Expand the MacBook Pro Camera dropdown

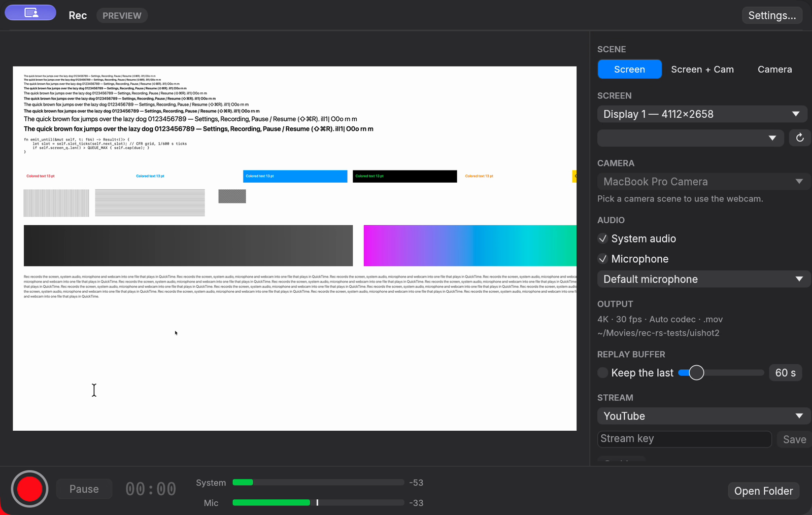click(703, 182)
